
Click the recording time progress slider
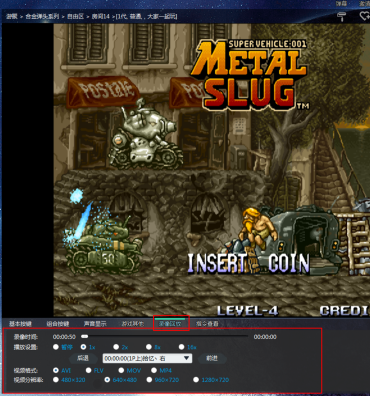165,337
